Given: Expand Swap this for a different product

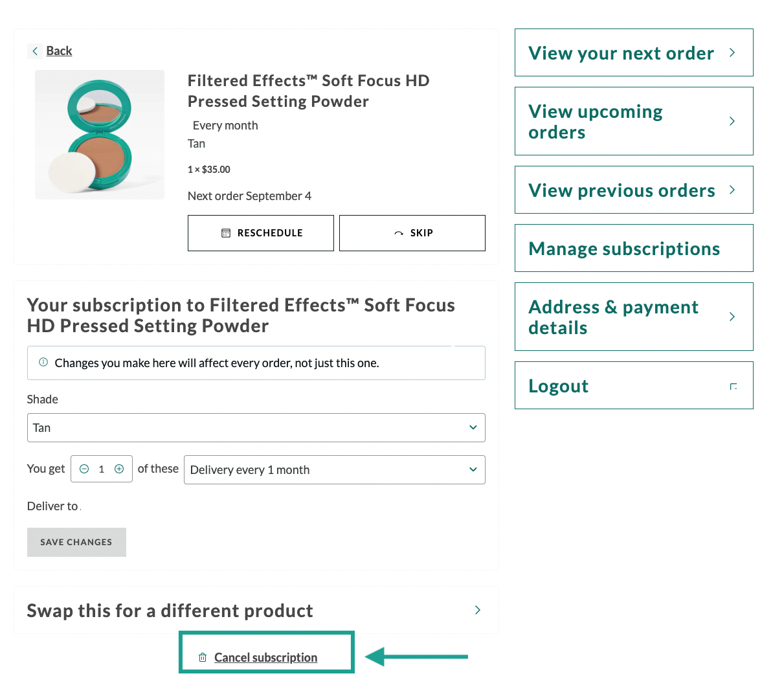Looking at the screenshot, I should [256, 610].
